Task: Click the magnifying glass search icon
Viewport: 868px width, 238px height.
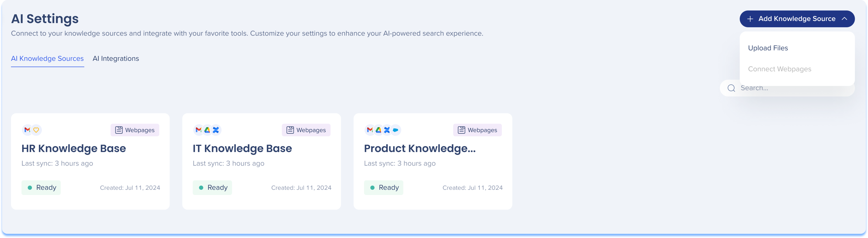Action: coord(731,88)
